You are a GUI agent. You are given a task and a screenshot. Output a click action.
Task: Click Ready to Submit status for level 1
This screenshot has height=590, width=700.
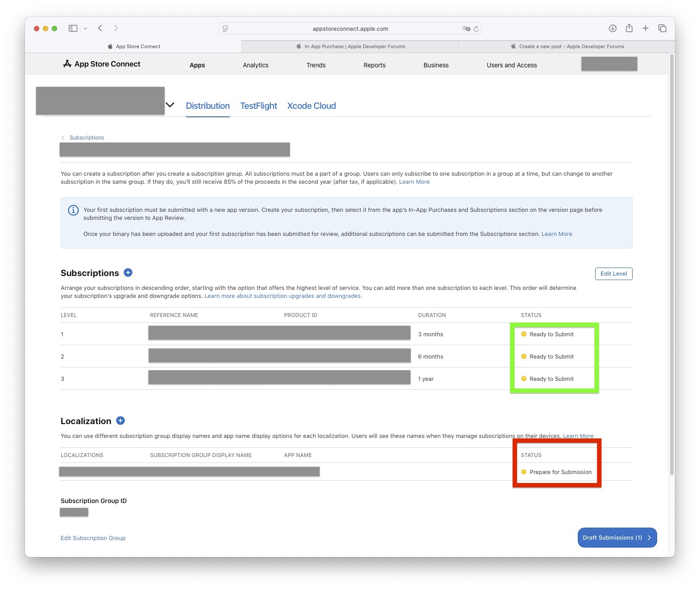click(547, 334)
